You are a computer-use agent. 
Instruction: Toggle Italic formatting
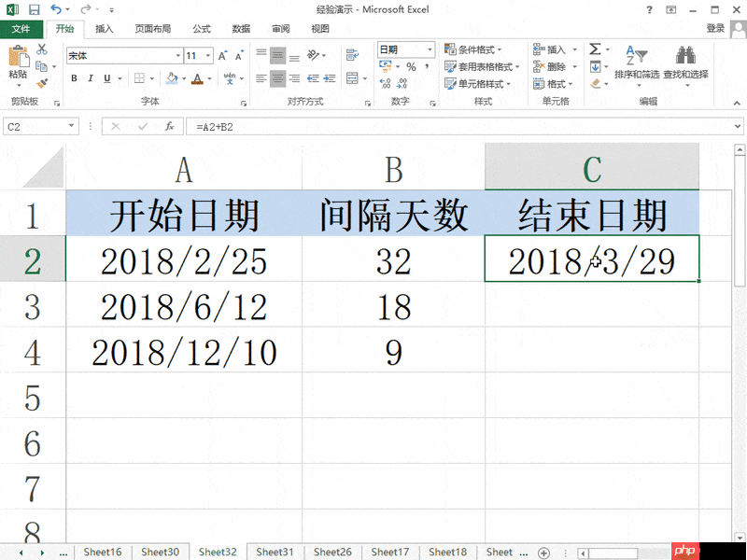(90, 78)
